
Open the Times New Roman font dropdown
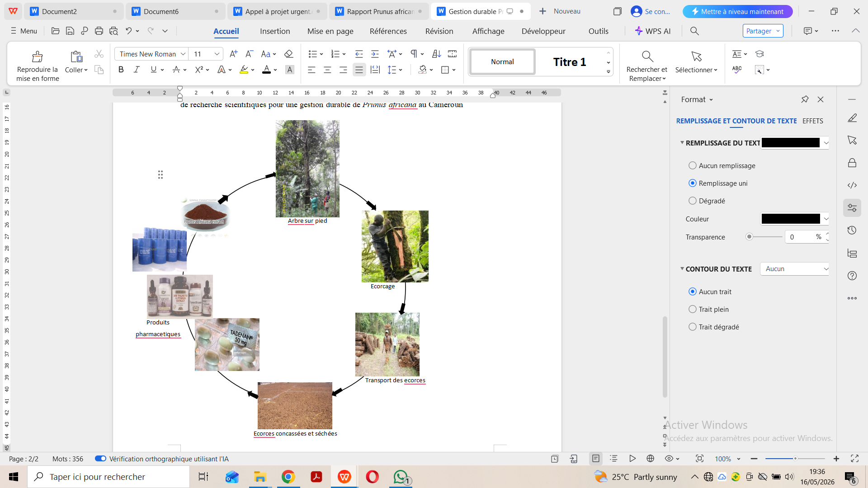click(x=151, y=54)
